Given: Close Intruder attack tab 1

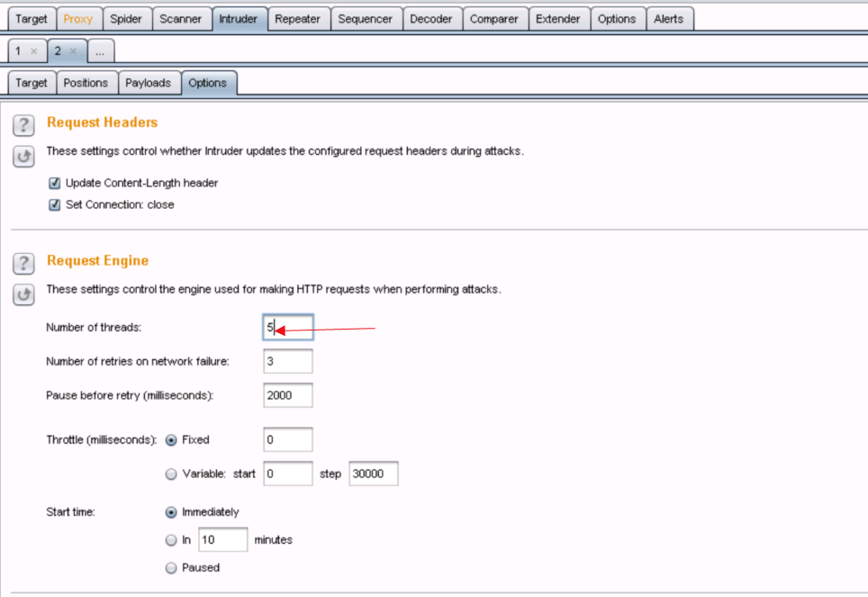Looking at the screenshot, I should click(x=34, y=51).
